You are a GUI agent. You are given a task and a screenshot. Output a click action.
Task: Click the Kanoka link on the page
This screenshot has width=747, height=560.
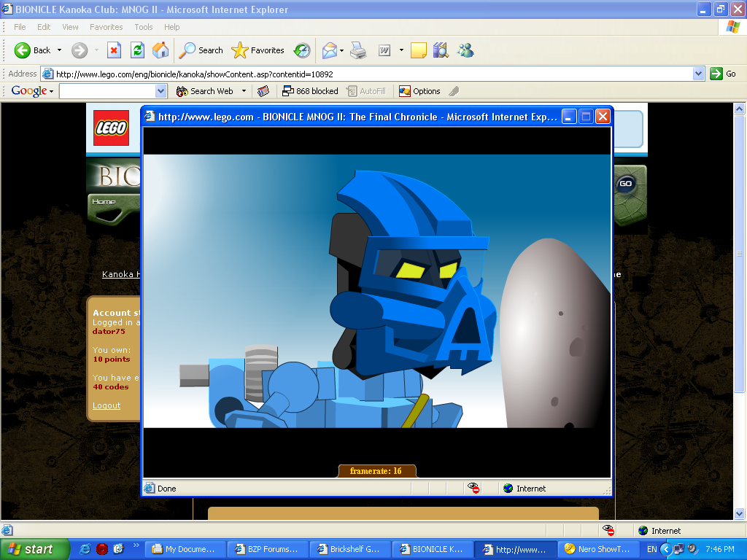(120, 274)
